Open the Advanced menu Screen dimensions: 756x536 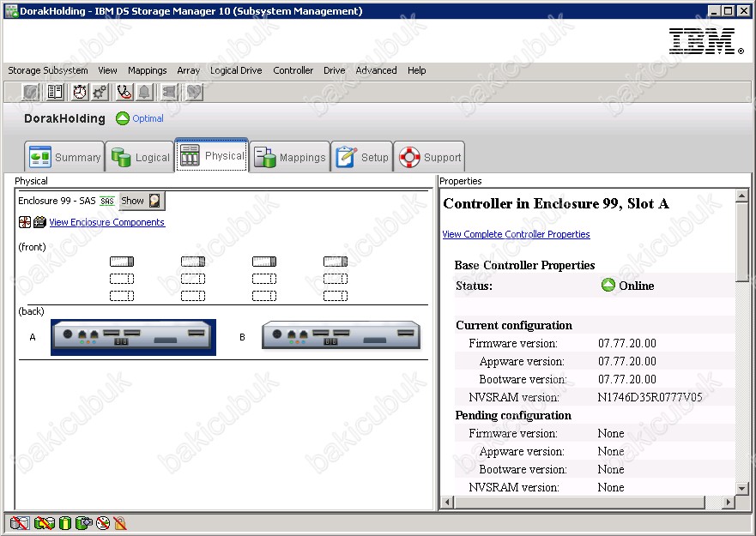click(376, 70)
